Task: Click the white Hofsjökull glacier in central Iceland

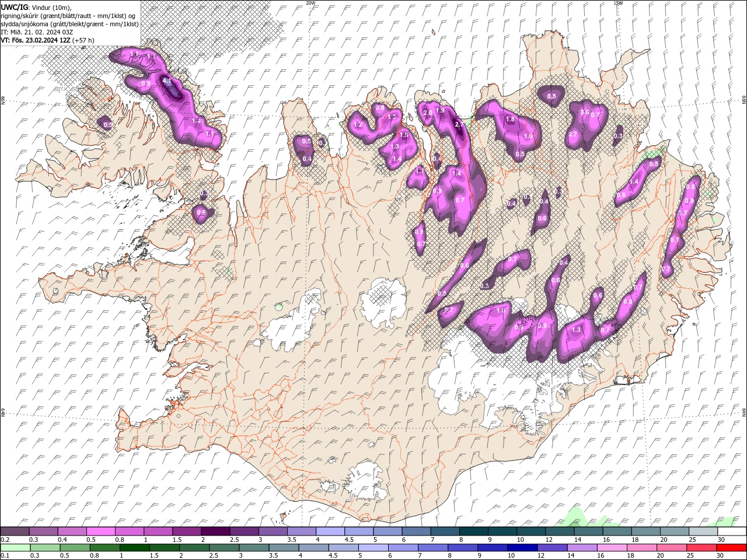Action: (383, 302)
